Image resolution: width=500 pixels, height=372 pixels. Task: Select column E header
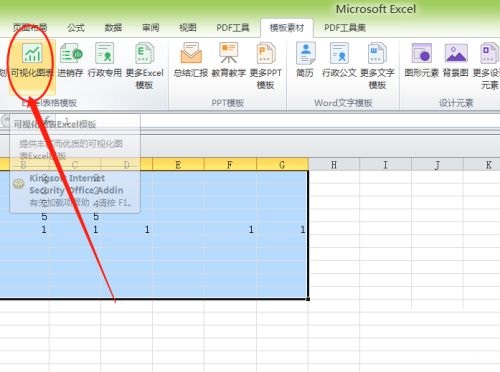click(x=178, y=165)
